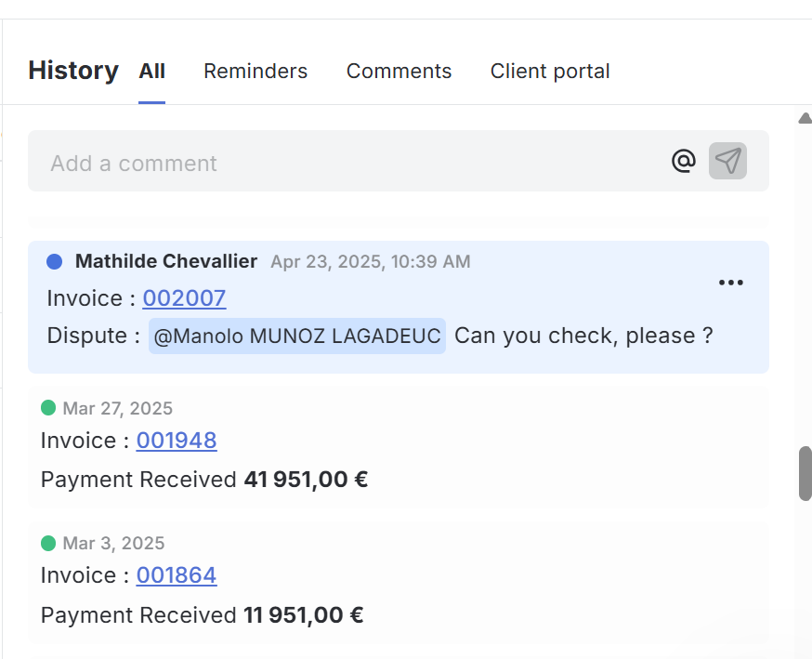Switch to the Reminders tab

(255, 71)
